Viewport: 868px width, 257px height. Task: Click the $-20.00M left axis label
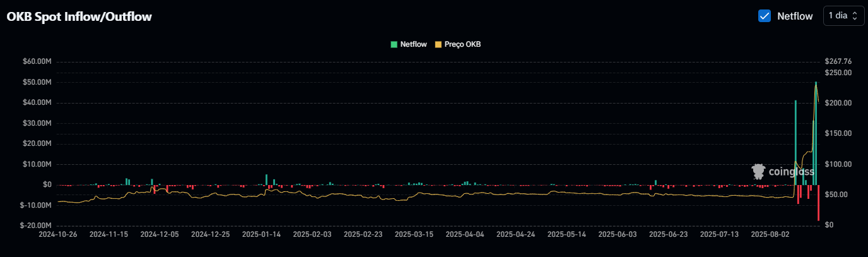point(36,225)
